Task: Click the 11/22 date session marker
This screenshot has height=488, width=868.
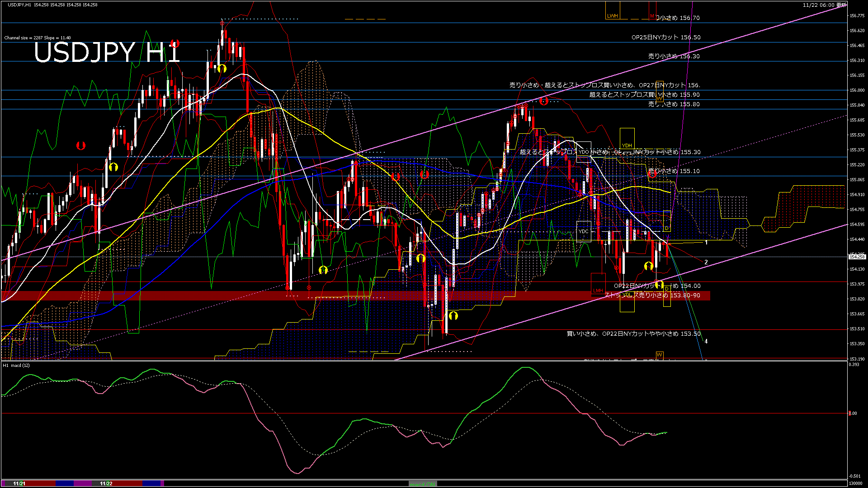Action: [x=106, y=483]
